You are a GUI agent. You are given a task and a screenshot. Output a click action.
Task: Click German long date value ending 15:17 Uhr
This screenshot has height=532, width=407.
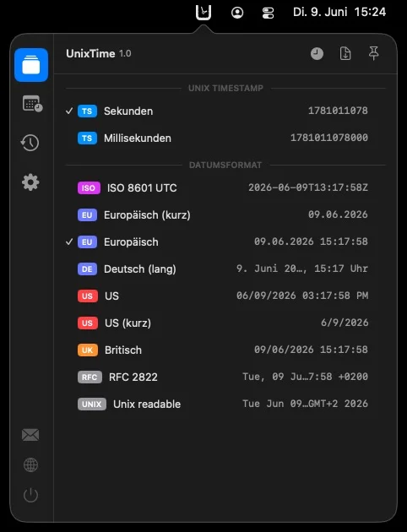(x=302, y=269)
